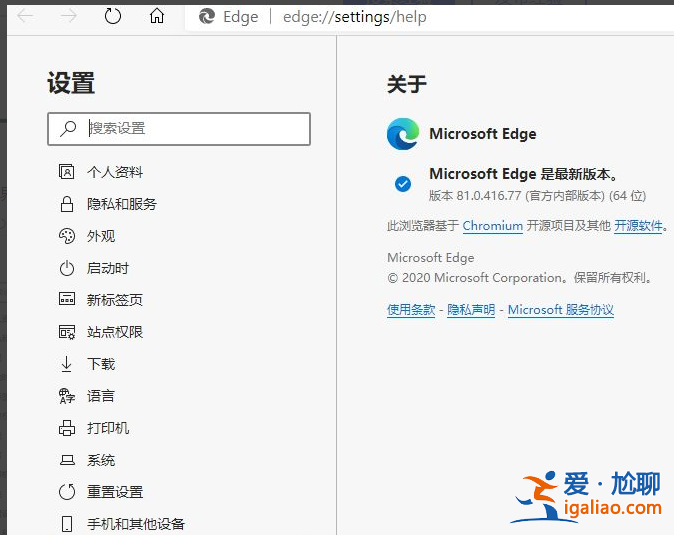Open 语言 language settings
The width and height of the screenshot is (674, 535).
click(x=101, y=396)
